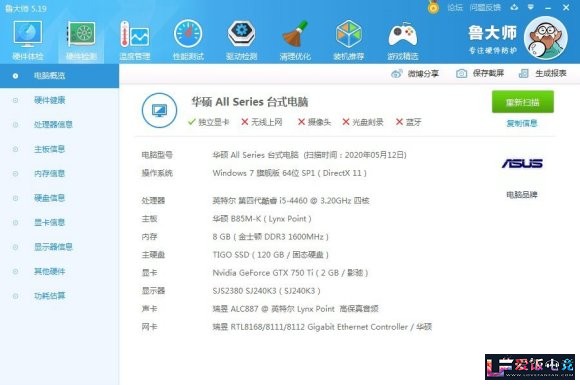The width and height of the screenshot is (580, 385).
Task: Click the Nvidia GeForce GTX 750 Ti value
Action: [x=290, y=273]
